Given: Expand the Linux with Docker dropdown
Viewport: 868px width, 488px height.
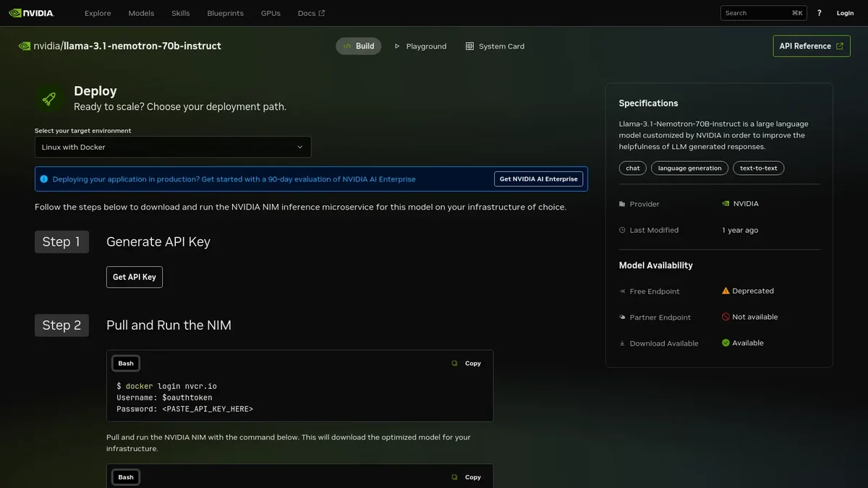Looking at the screenshot, I should tap(173, 147).
